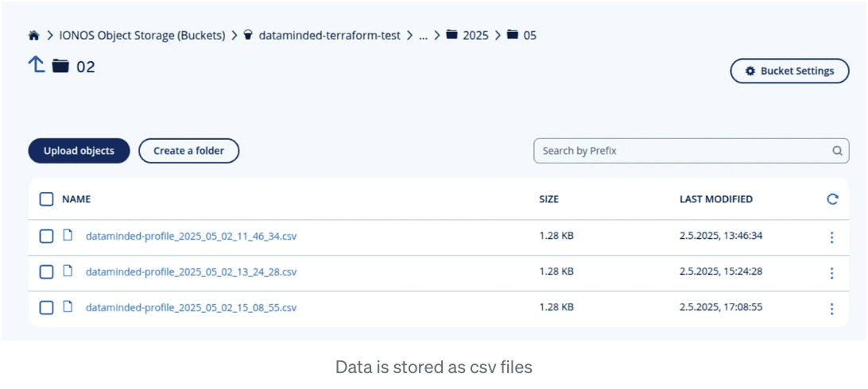The height and width of the screenshot is (389, 868).
Task: Open actions menu for 15_08_55.csv row
Action: coord(831,308)
